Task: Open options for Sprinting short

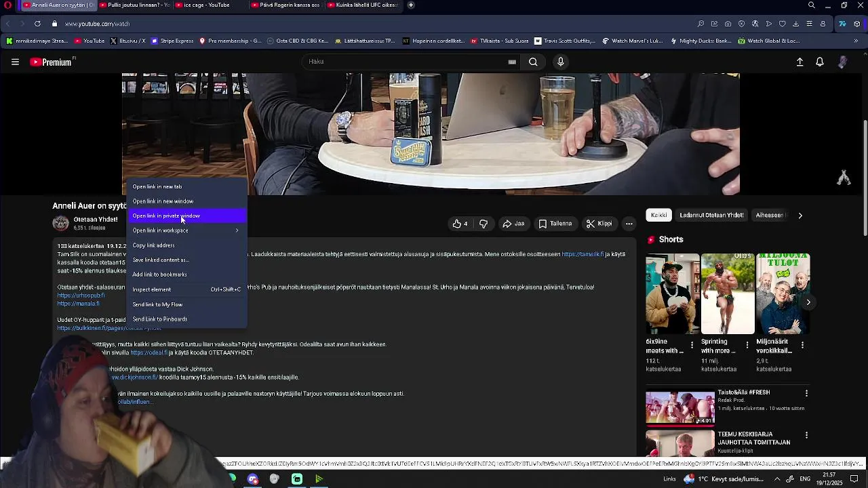Action: pyautogui.click(x=747, y=345)
